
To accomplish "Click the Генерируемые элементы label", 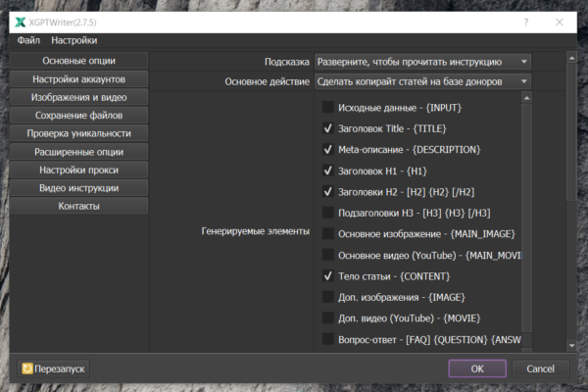I will (256, 231).
